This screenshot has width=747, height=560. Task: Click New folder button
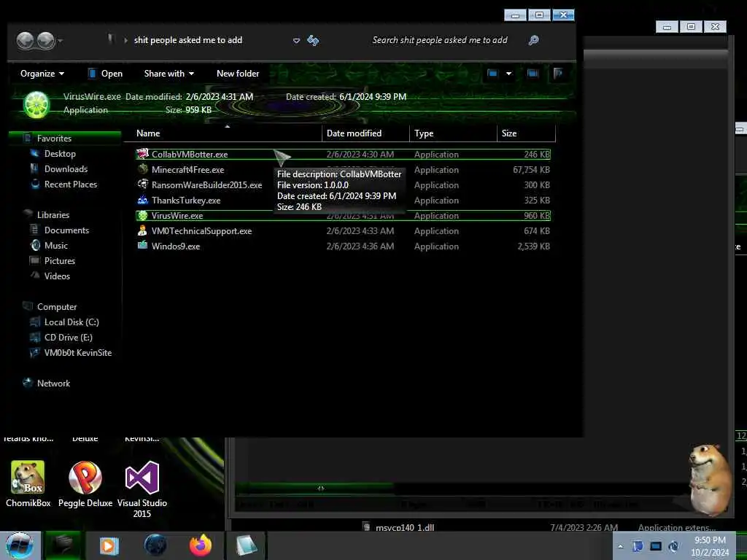pos(238,74)
